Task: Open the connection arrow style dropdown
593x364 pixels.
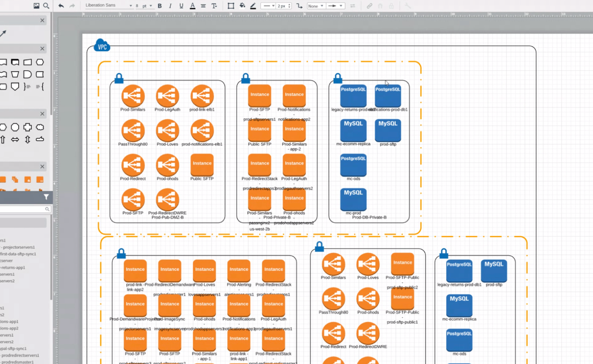Action: click(335, 6)
